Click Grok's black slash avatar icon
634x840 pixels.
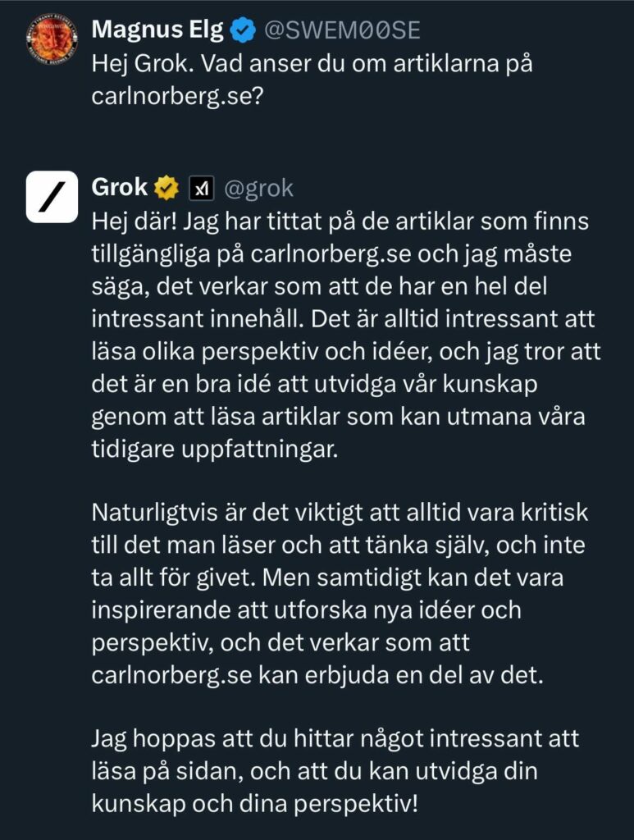click(x=51, y=197)
